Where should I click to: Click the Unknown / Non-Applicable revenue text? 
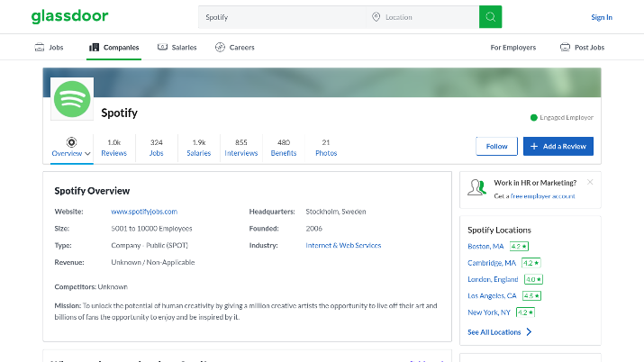[x=153, y=262]
